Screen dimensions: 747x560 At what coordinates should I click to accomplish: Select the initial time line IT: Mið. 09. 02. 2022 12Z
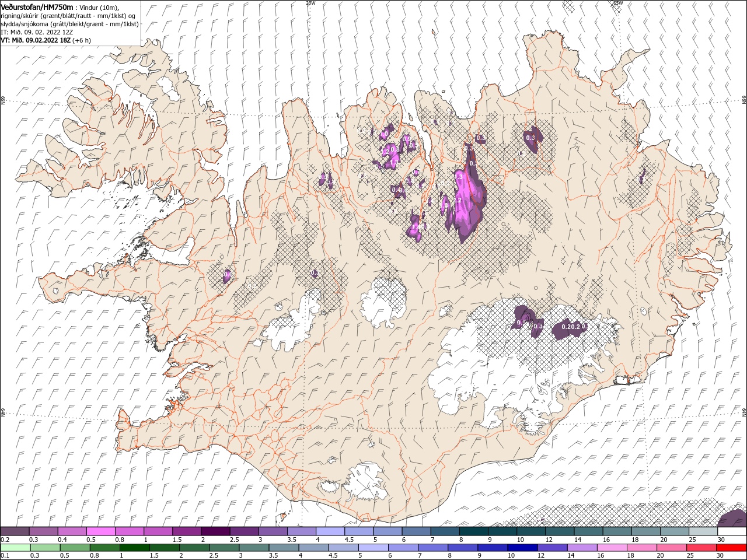(x=37, y=32)
